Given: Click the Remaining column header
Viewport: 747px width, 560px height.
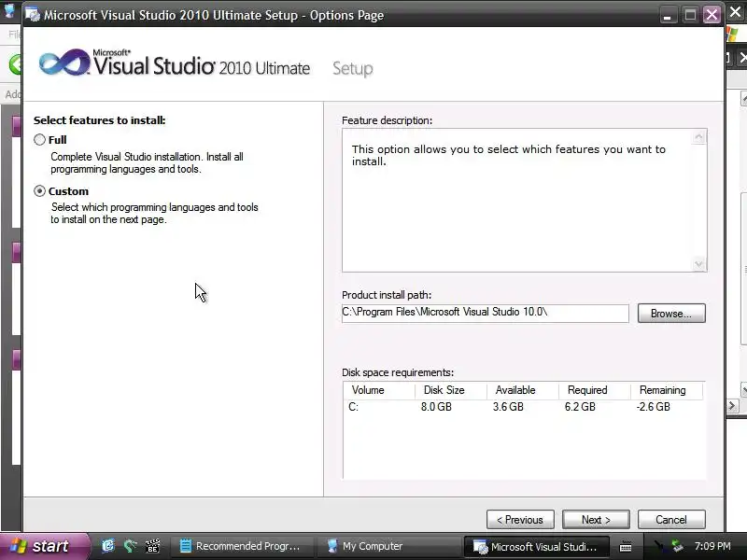Looking at the screenshot, I should 667,390.
